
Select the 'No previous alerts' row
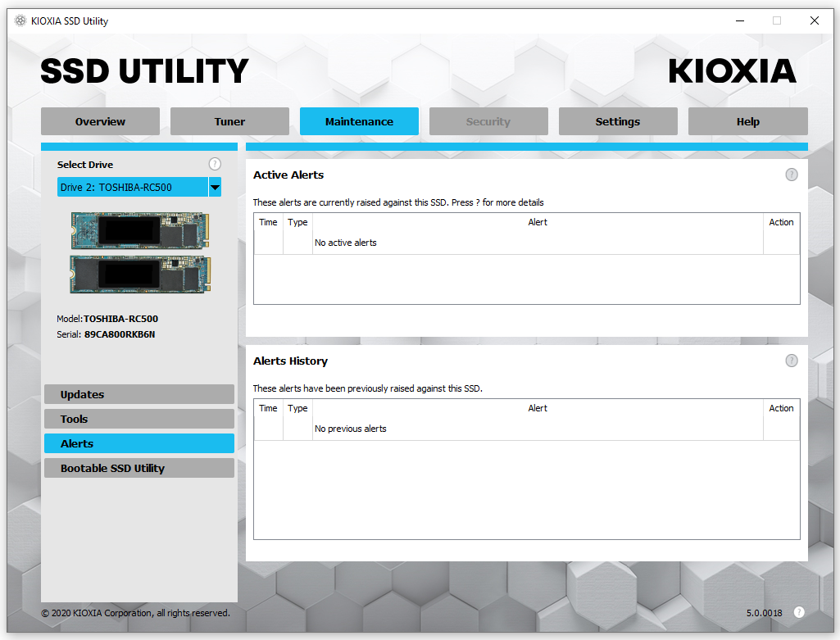(527, 429)
